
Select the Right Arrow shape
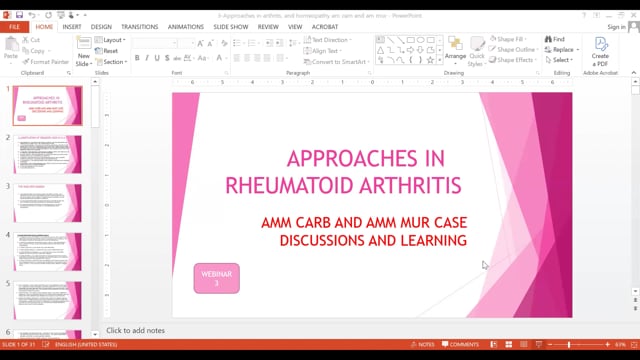pyautogui.click(x=410, y=50)
